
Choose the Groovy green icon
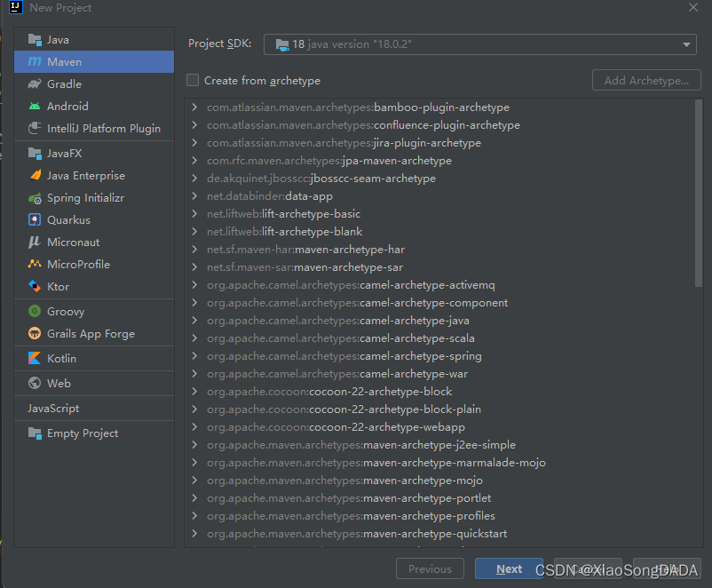pos(35,311)
